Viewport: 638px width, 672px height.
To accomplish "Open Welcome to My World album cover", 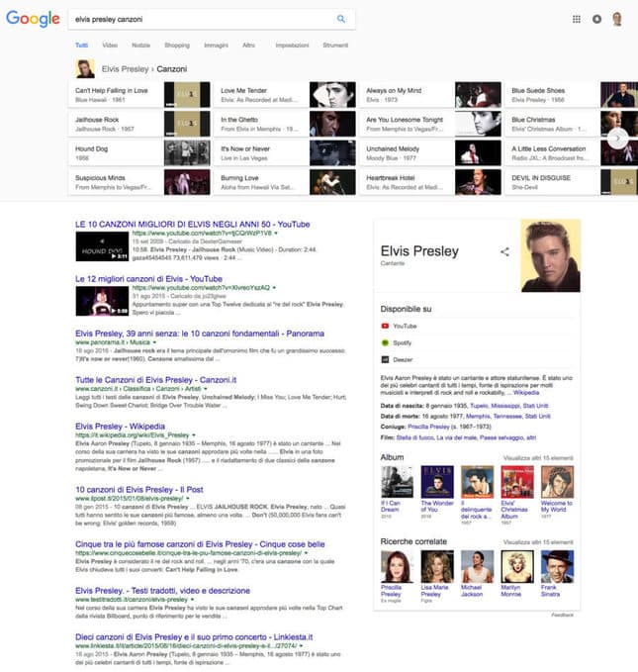I will tap(558, 482).
